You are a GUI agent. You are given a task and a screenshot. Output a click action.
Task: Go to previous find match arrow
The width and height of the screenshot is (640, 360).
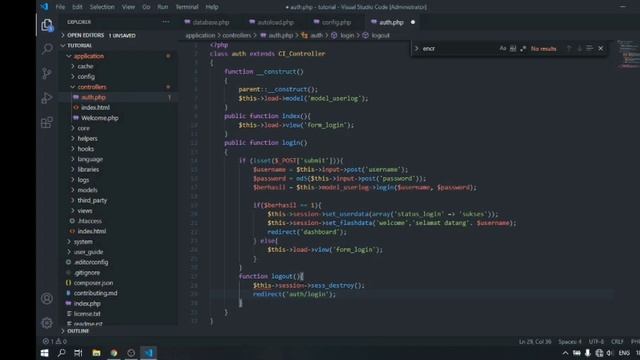569,48
